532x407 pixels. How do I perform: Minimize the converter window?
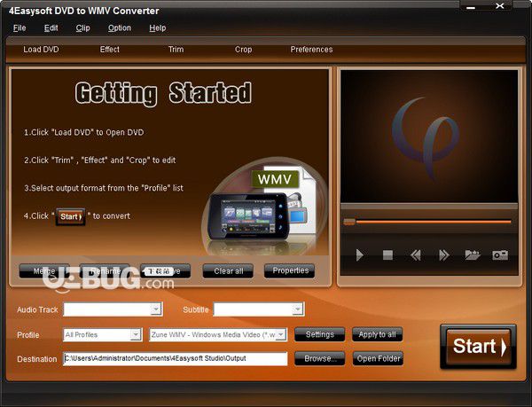(x=471, y=7)
